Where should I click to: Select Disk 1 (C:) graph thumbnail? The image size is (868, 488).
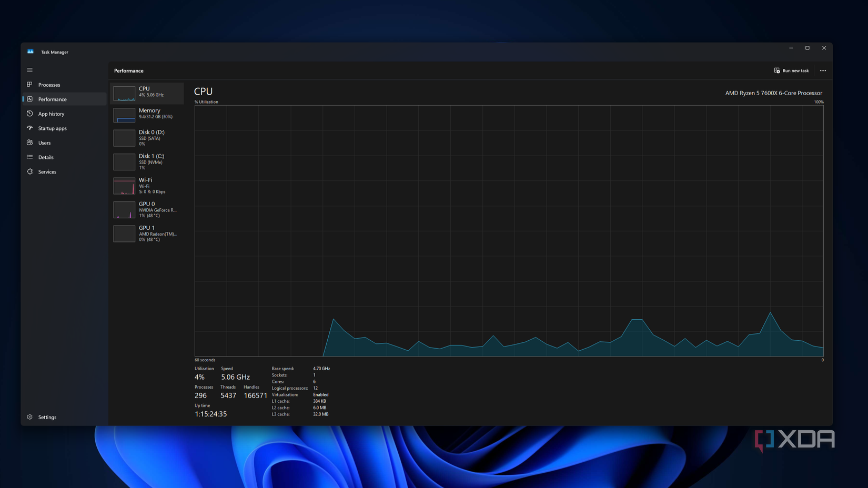tap(124, 162)
